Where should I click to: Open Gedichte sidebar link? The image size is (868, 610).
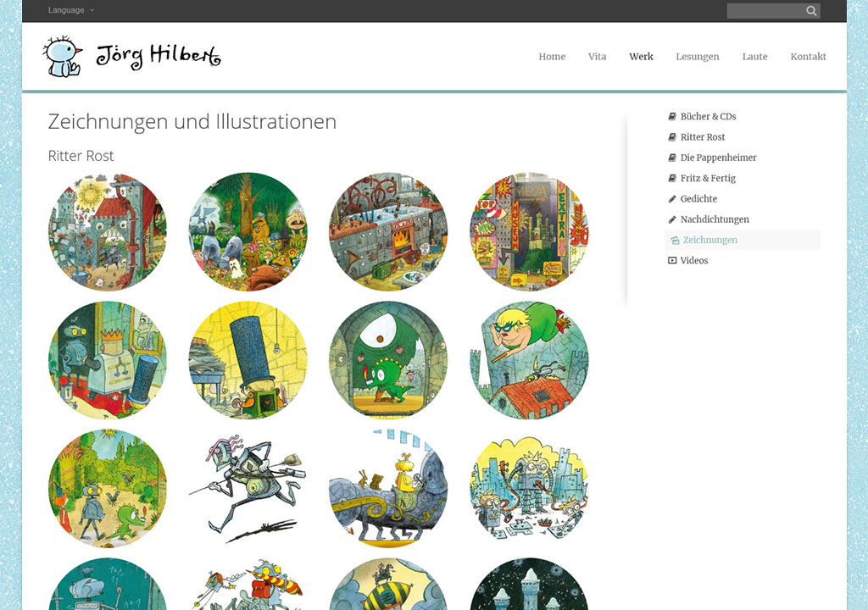point(698,199)
